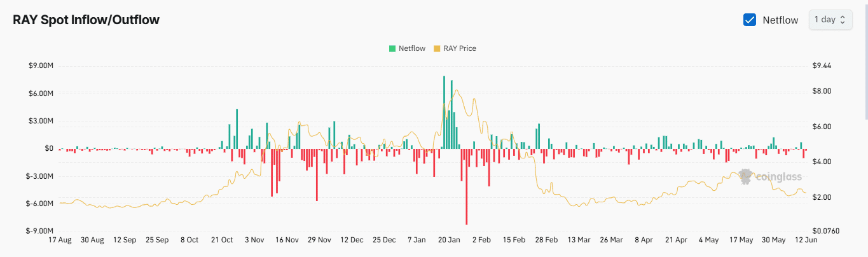Open the 1 day interval dropdown

click(x=830, y=20)
